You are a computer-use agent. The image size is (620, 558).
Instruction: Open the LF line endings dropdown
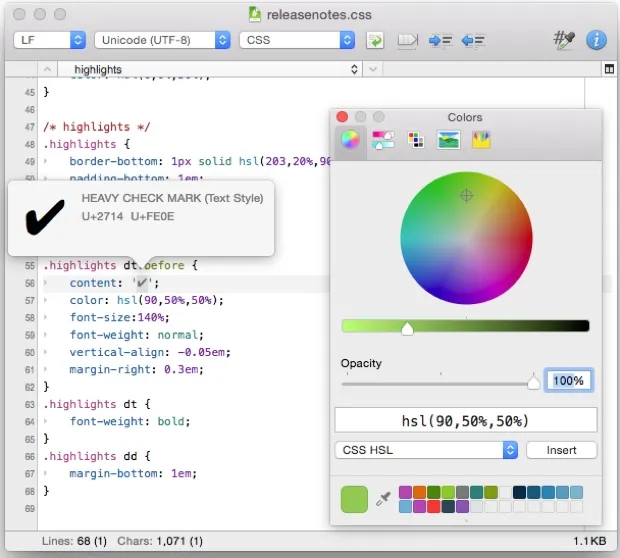point(49,40)
